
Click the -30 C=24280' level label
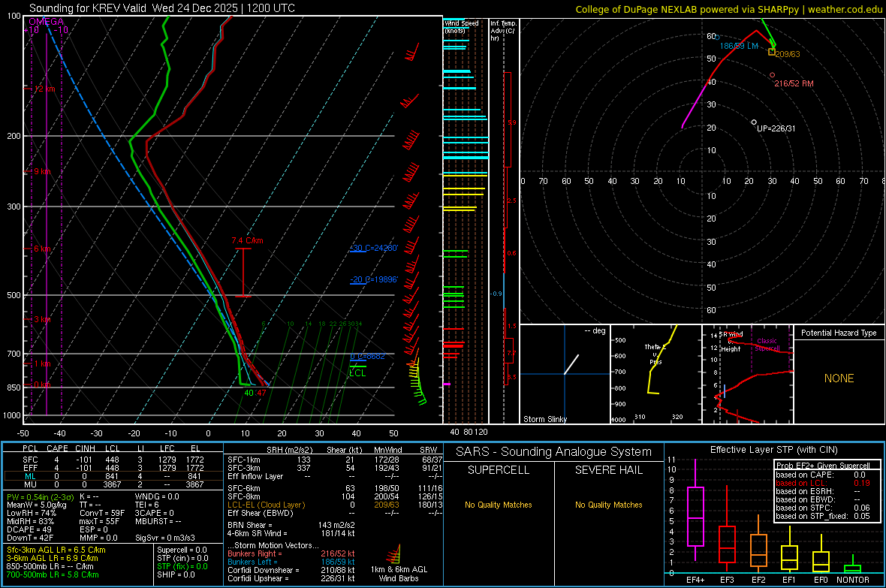click(x=374, y=248)
